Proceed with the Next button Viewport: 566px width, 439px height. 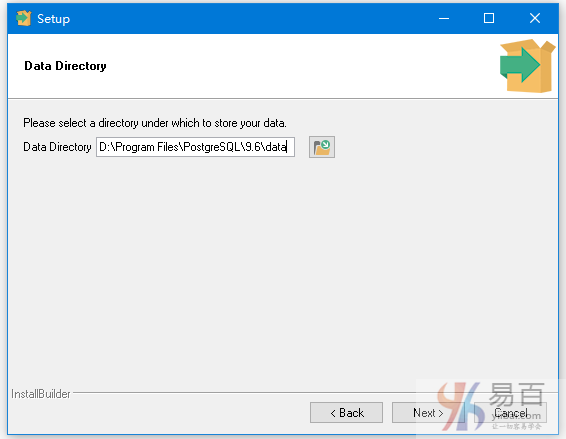coord(428,412)
